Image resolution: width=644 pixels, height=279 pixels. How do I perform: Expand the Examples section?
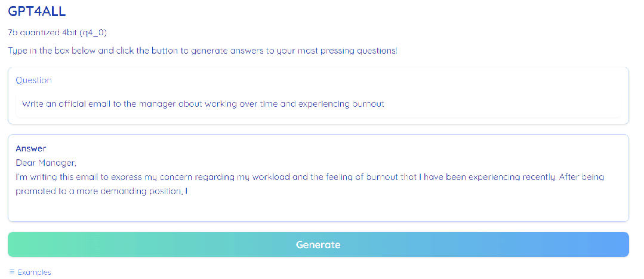pyautogui.click(x=34, y=272)
